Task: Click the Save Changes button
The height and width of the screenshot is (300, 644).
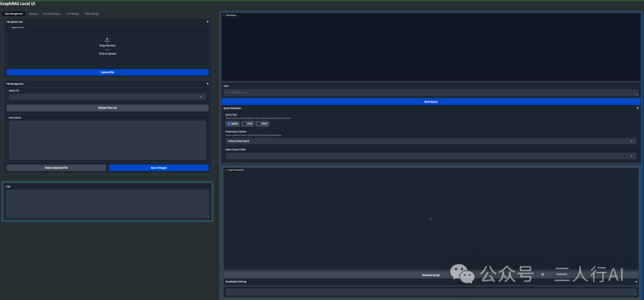Action: tap(159, 168)
